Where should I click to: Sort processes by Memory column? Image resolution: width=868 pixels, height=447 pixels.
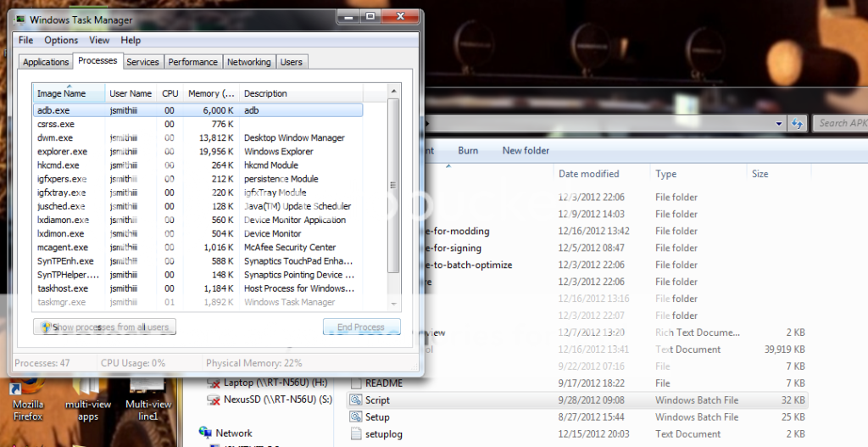click(x=211, y=93)
